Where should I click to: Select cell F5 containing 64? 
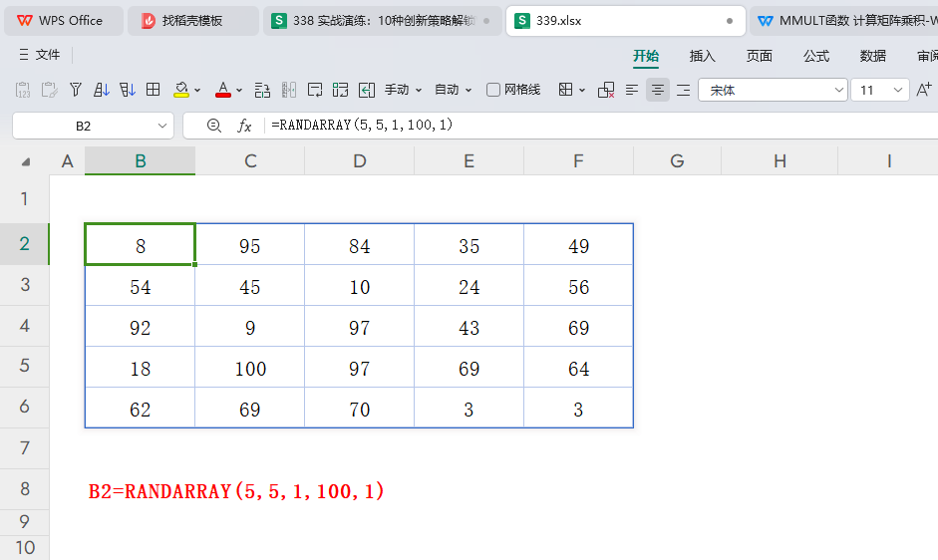(578, 367)
